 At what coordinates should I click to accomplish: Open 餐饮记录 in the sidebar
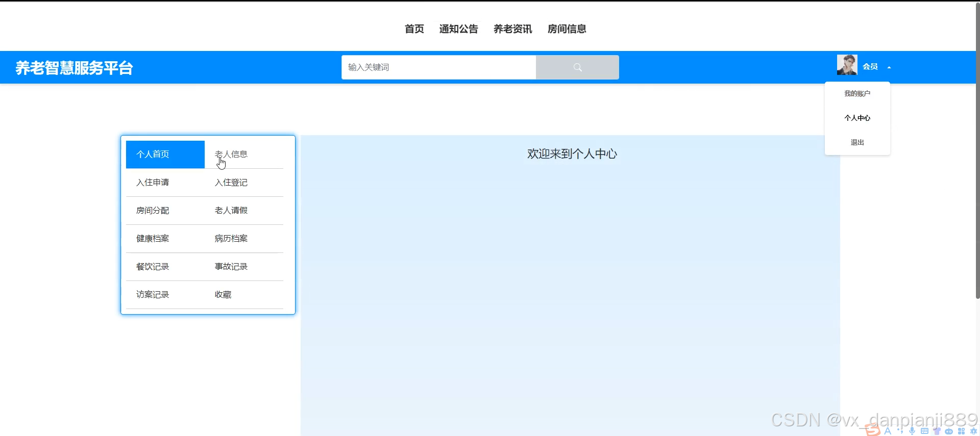click(x=165, y=266)
